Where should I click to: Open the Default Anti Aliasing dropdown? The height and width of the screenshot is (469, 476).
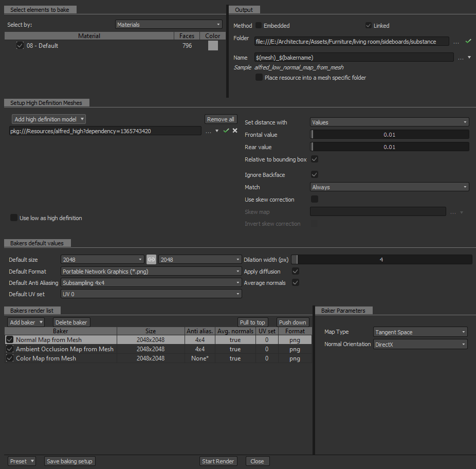click(151, 283)
